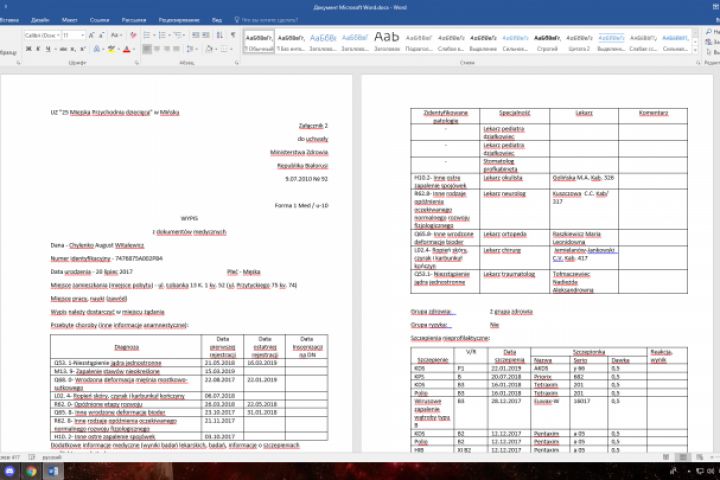Image resolution: width=720 pixels, height=480 pixels.
Task: Clear all formatting eraser icon
Action: pos(133,35)
